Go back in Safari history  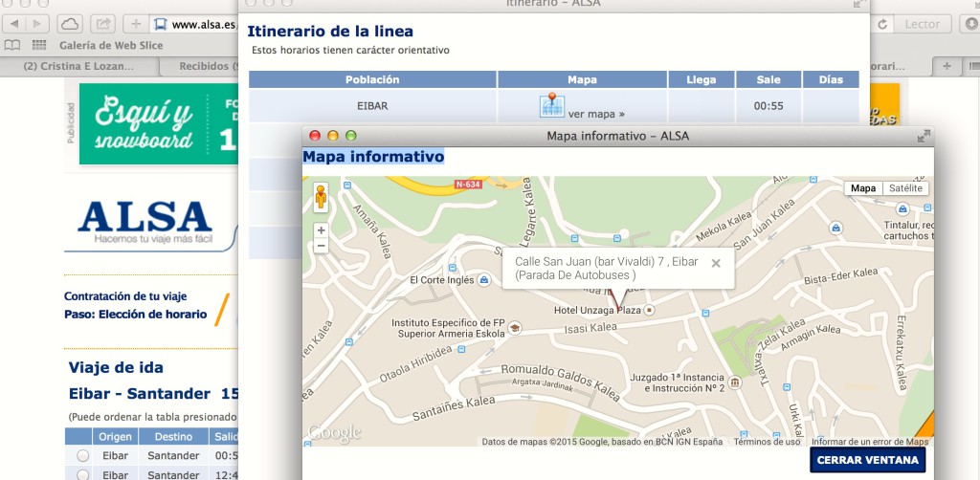pos(14,24)
